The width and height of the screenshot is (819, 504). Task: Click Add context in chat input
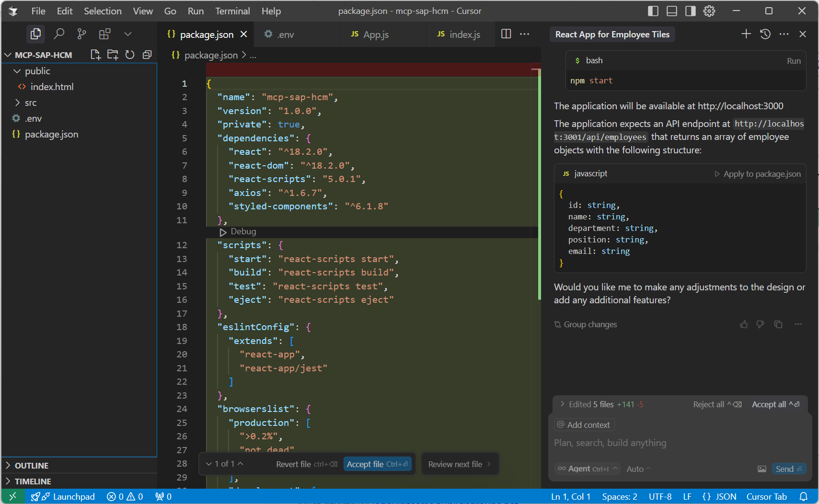pyautogui.click(x=584, y=425)
